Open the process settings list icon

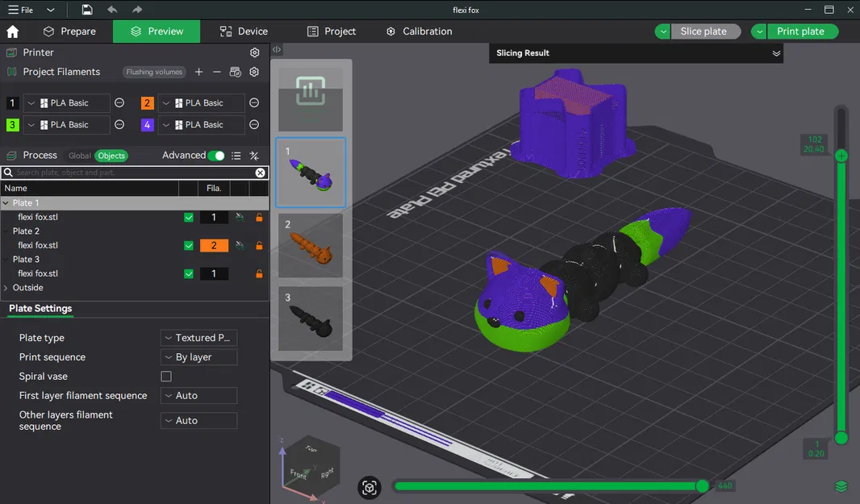[x=236, y=156]
